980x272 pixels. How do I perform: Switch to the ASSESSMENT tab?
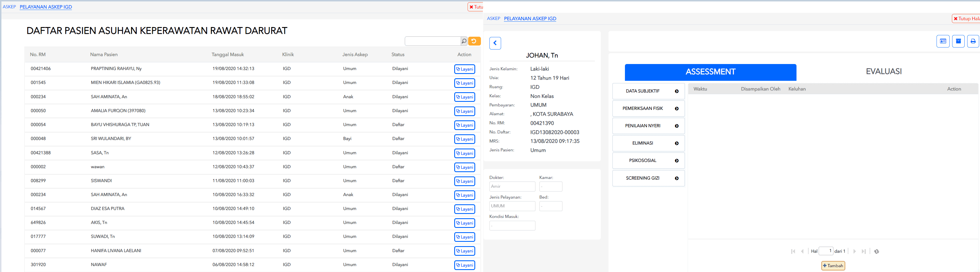(710, 72)
